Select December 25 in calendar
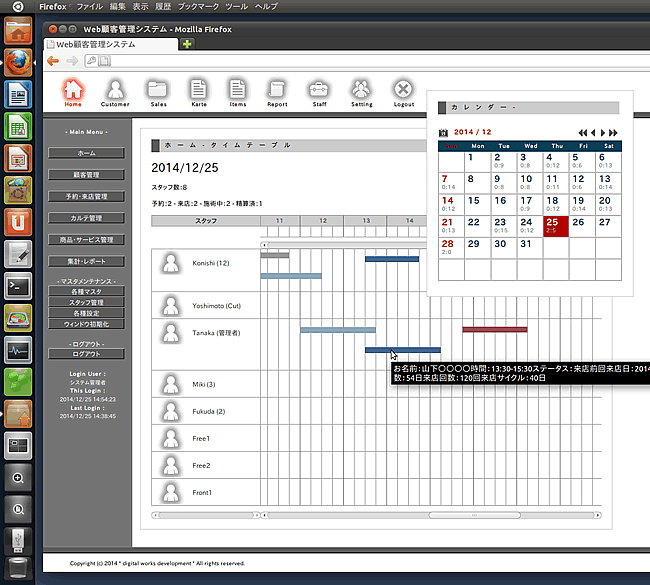 tap(556, 226)
